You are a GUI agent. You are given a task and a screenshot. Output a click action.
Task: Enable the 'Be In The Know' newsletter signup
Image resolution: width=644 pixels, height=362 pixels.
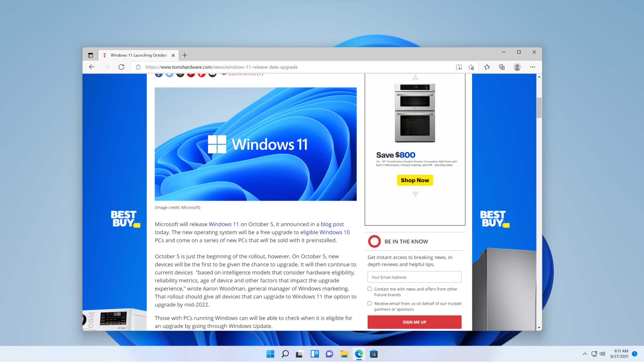point(414,322)
